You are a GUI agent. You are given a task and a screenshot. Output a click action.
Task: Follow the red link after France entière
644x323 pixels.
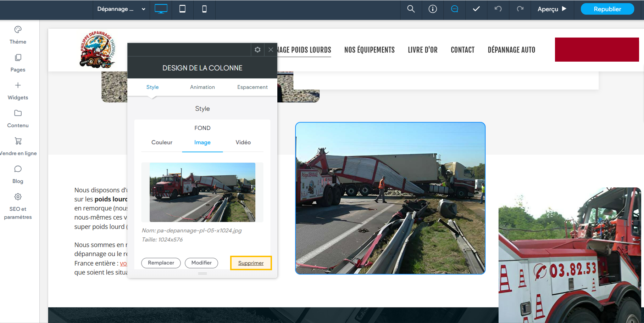(x=123, y=263)
